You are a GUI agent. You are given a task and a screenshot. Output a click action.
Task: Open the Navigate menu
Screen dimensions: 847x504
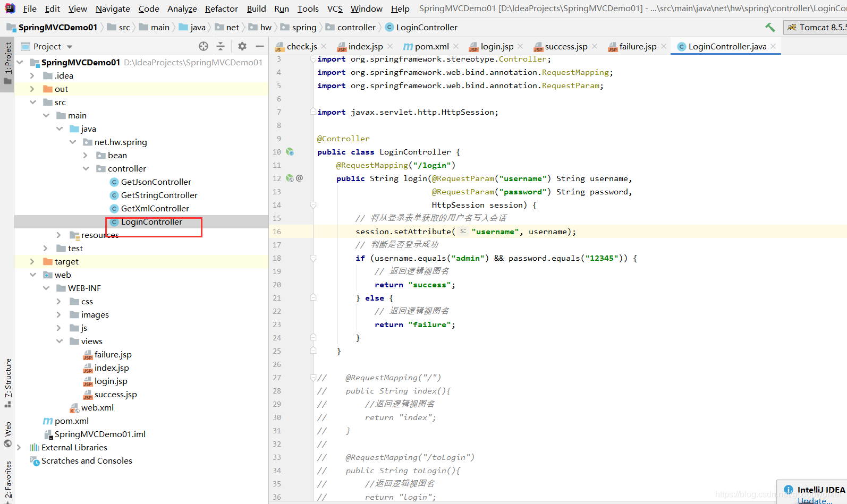(113, 8)
